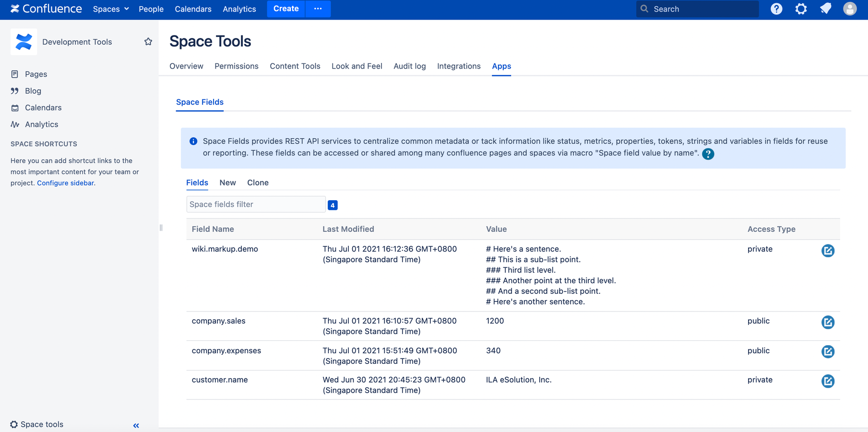Click the wiki.markup.demo field name
This screenshot has height=432, width=868.
pos(225,249)
